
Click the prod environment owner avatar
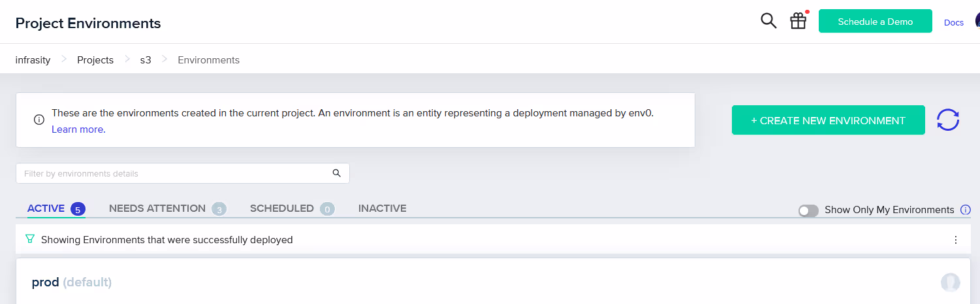coord(951,282)
